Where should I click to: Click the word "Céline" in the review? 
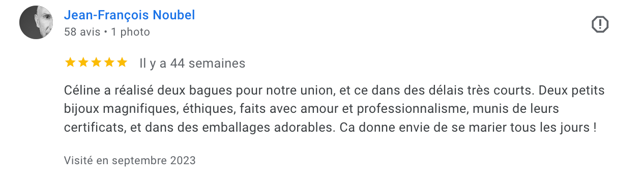(80, 91)
